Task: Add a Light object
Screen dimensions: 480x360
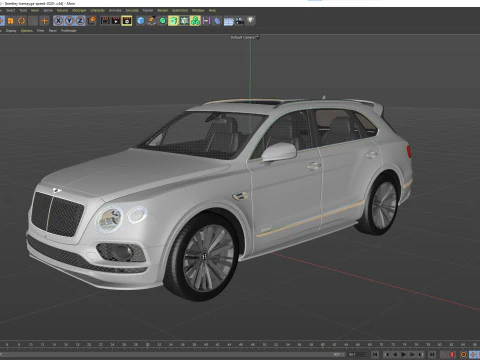Action: (x=250, y=21)
